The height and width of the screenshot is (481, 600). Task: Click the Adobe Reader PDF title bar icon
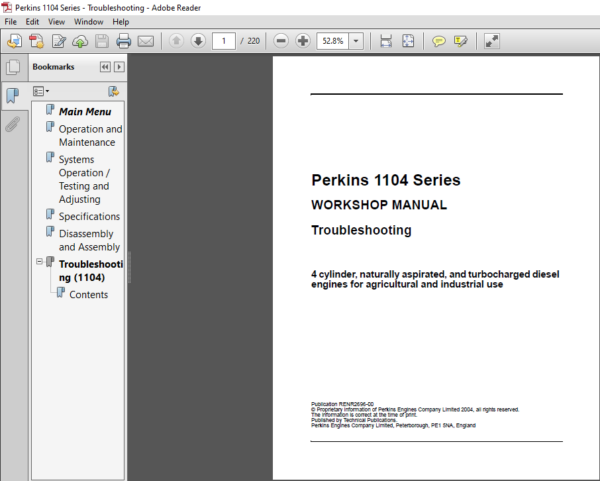tap(7, 7)
